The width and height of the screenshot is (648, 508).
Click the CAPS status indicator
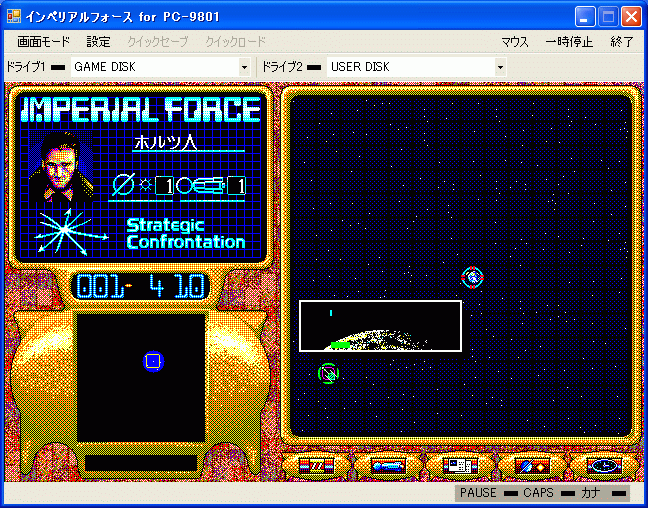[548, 493]
